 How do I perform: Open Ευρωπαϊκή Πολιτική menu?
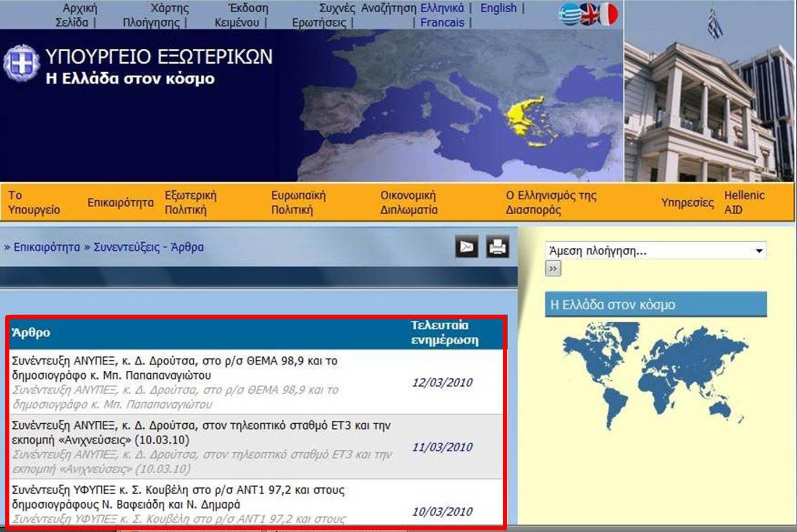pyautogui.click(x=298, y=203)
